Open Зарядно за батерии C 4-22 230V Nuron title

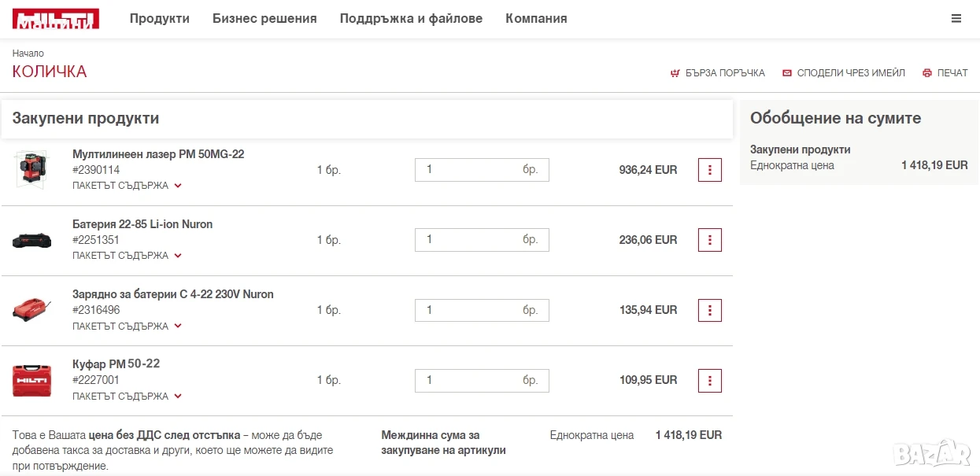coord(173,294)
